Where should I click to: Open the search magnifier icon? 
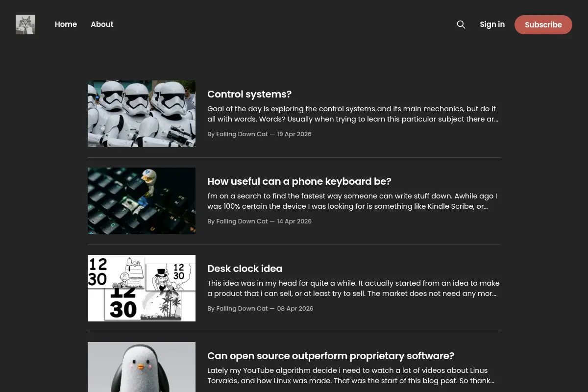[x=461, y=24]
